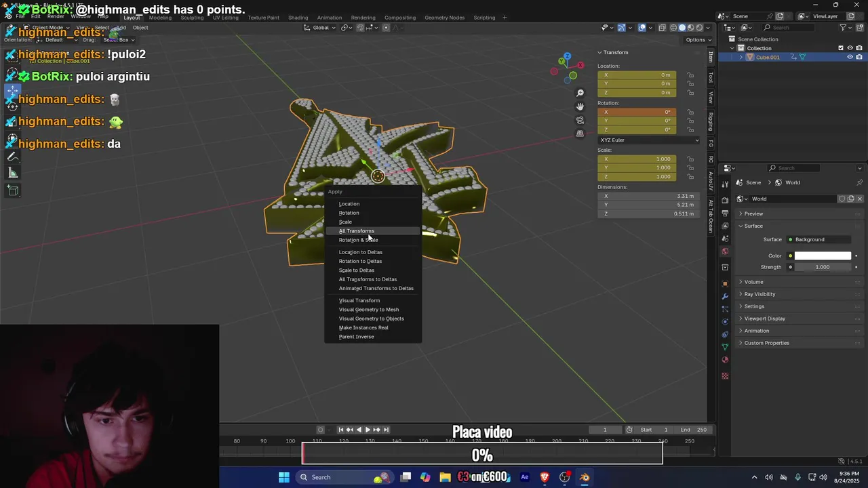Switch to wireframe viewport shading
This screenshot has height=488, width=868.
pyautogui.click(x=673, y=28)
